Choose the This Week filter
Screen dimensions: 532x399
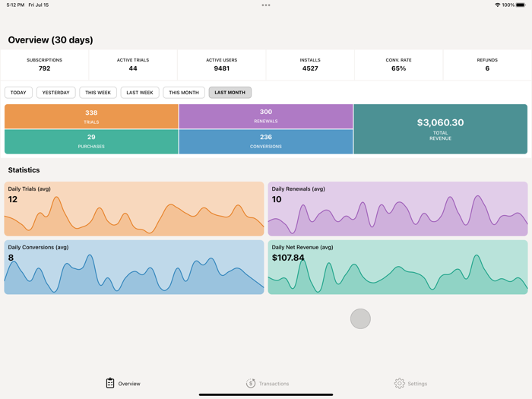pyautogui.click(x=98, y=93)
